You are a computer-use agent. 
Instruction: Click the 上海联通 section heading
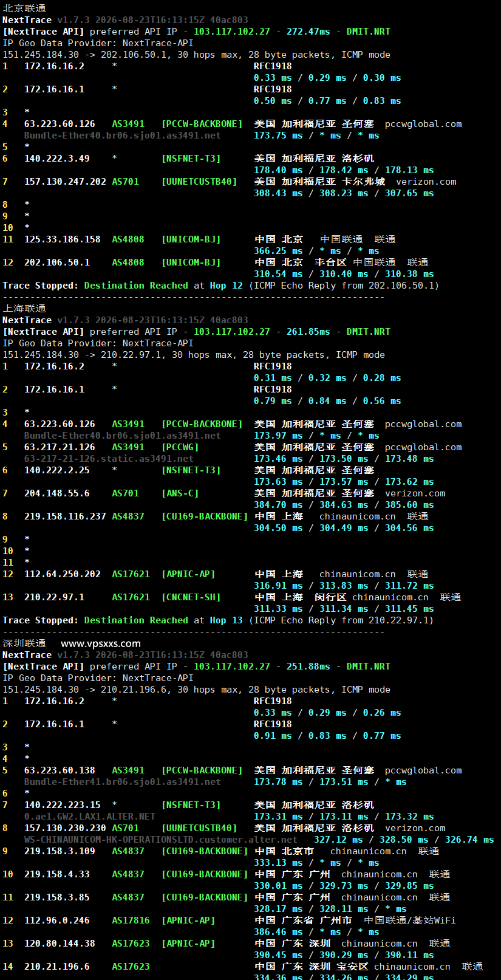tap(24, 309)
